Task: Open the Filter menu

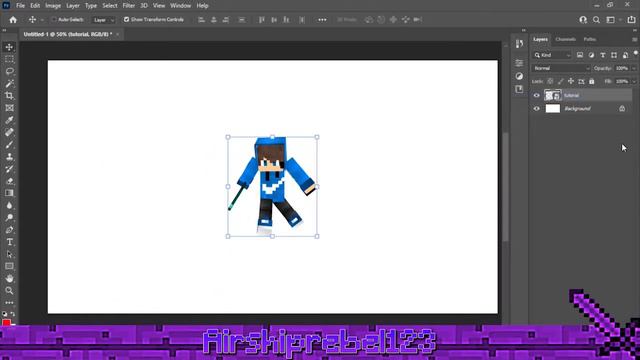Action: pyautogui.click(x=129, y=6)
